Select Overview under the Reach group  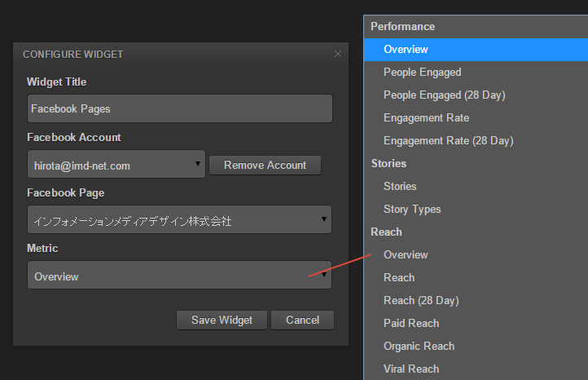point(476,255)
